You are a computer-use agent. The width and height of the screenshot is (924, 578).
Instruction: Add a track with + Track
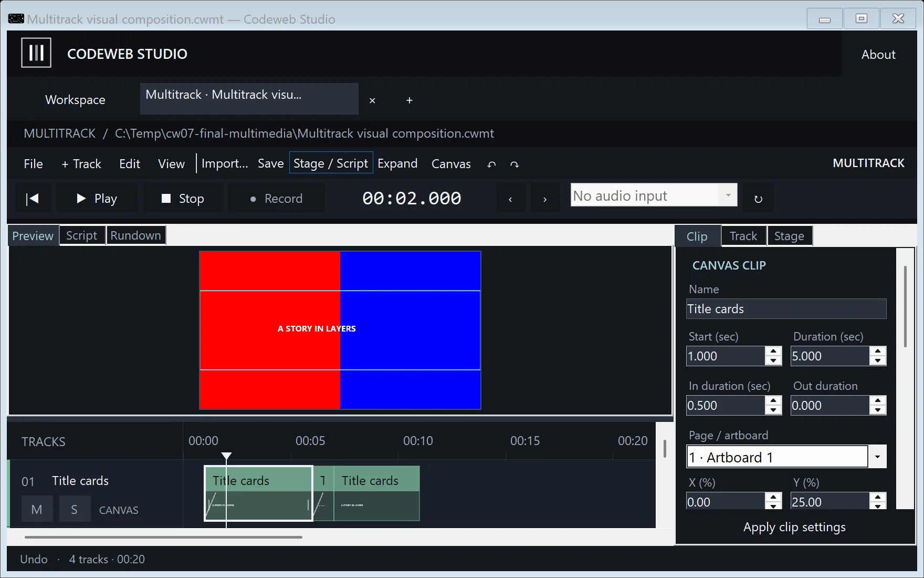[81, 164]
